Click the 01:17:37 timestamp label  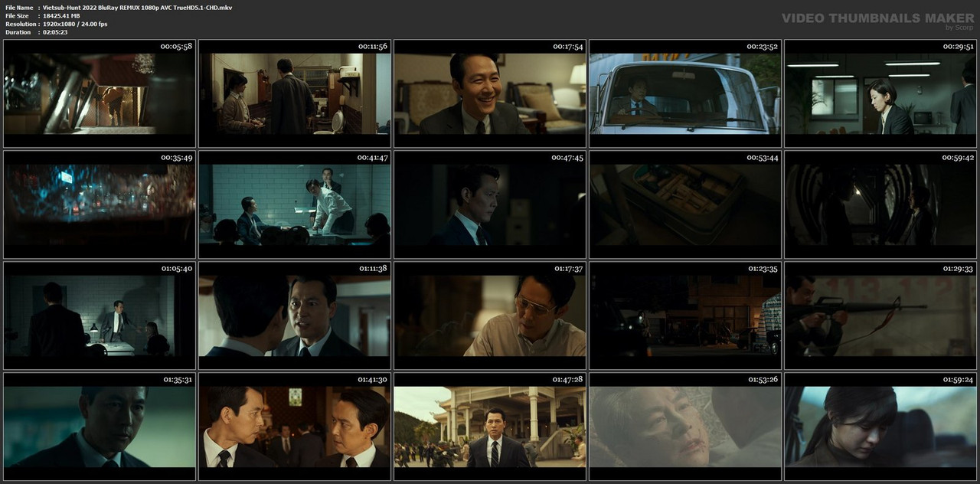[567, 269]
